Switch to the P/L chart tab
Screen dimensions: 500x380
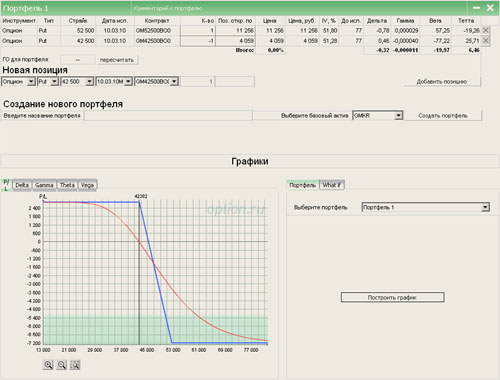(x=6, y=185)
